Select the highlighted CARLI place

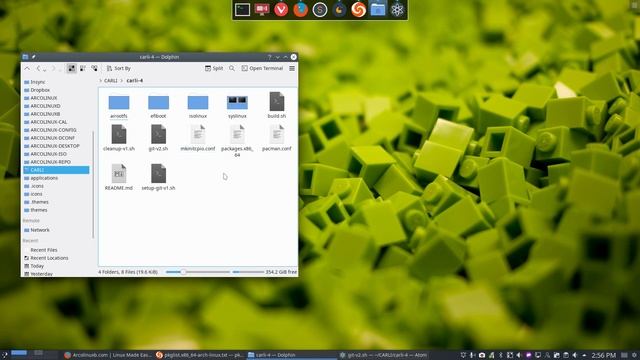pyautogui.click(x=56, y=170)
